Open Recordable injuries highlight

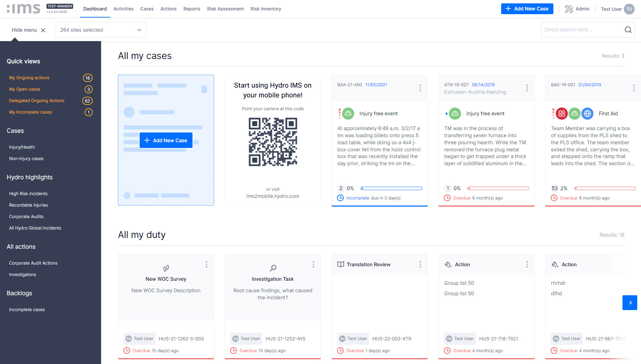29,205
